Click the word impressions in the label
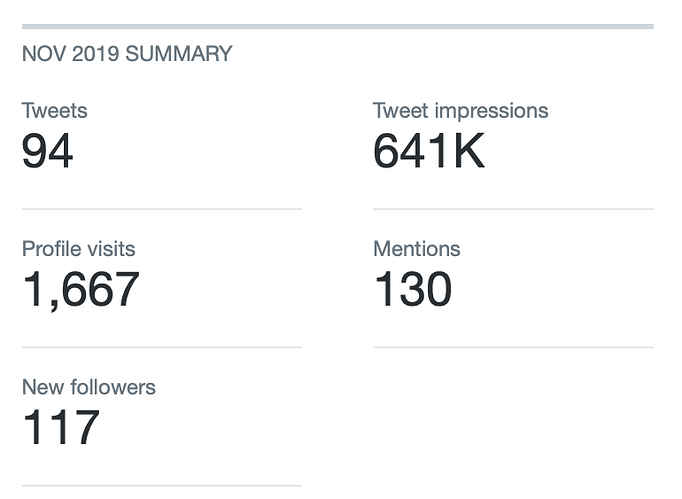The width and height of the screenshot is (682, 499). (491, 111)
